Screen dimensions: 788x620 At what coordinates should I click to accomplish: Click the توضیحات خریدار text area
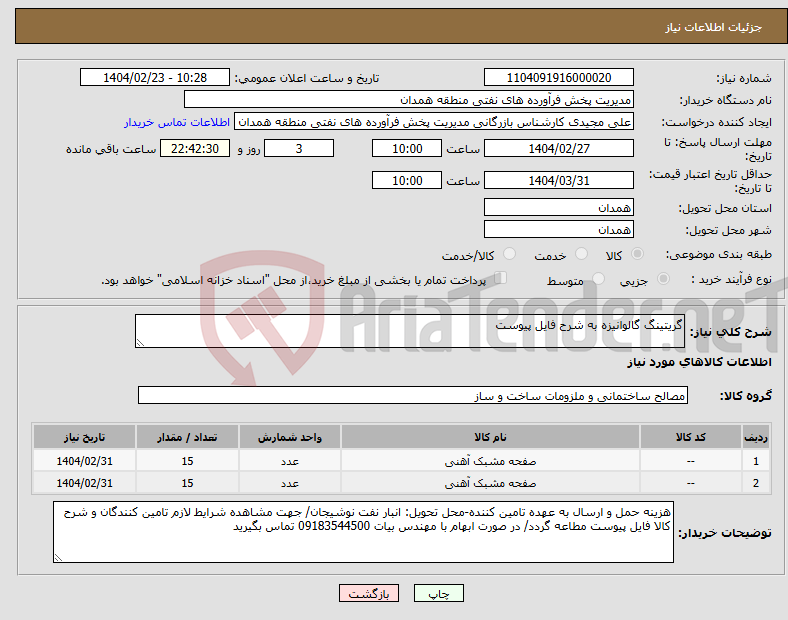tap(363, 532)
